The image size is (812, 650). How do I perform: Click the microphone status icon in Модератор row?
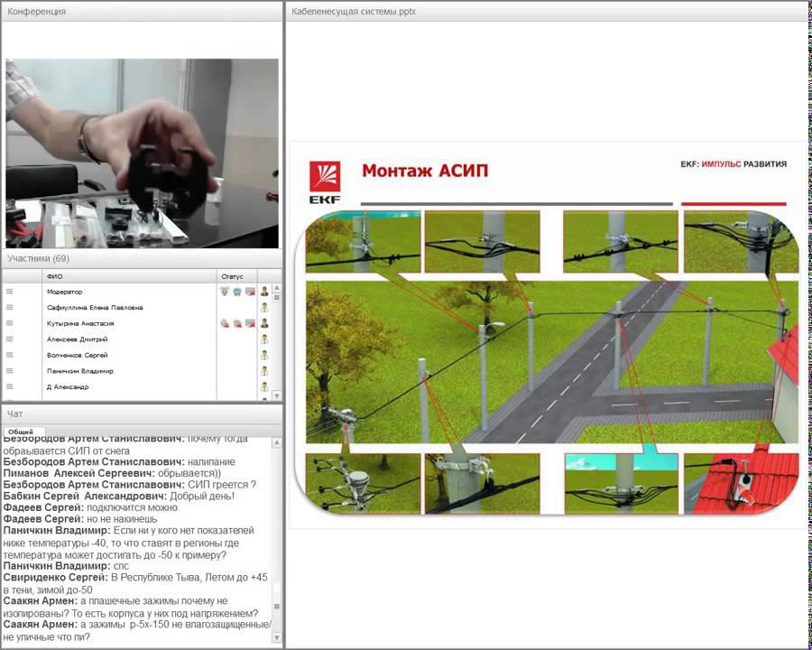point(225,292)
